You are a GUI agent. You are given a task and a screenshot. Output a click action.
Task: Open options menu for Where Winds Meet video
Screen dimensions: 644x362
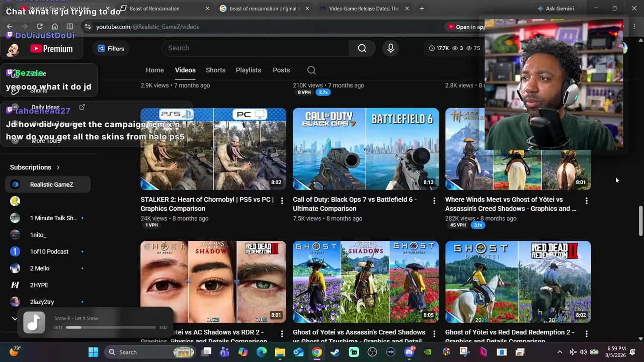(x=587, y=201)
